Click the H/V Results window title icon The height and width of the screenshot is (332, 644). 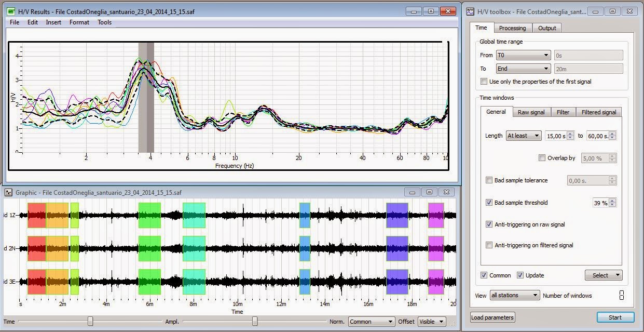click(11, 11)
